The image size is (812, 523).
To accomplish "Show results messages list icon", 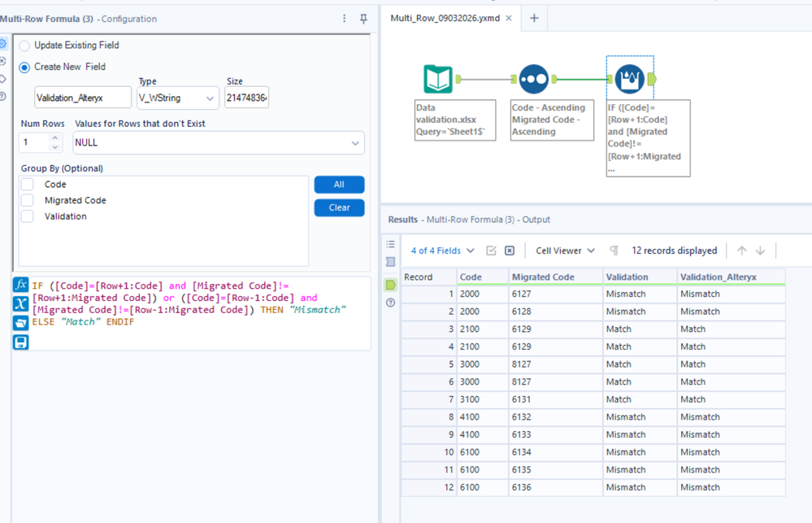I will pos(390,244).
